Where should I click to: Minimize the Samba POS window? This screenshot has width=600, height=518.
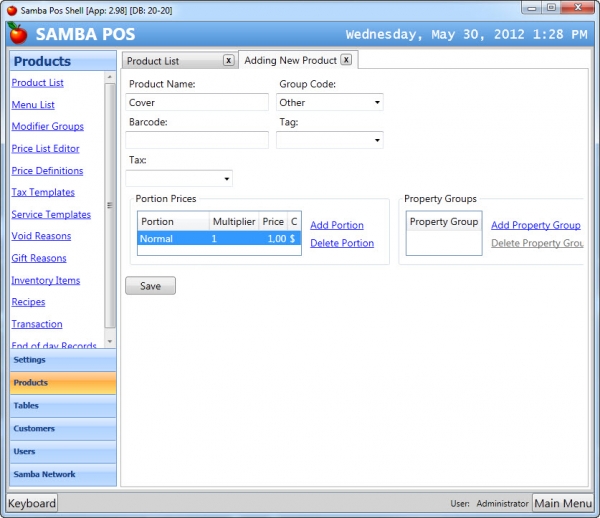coord(532,8)
